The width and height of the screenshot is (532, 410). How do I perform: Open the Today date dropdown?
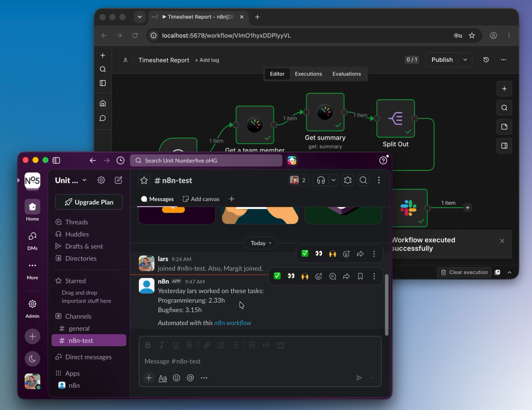point(261,243)
